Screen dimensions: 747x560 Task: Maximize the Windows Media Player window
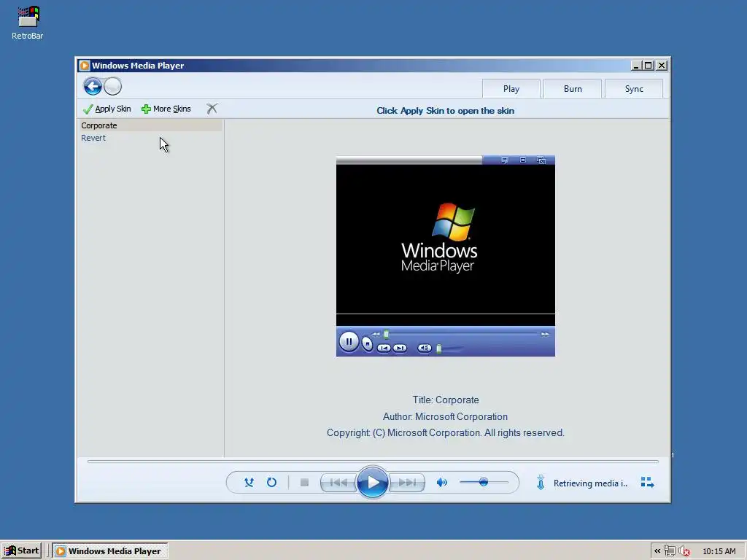point(648,66)
